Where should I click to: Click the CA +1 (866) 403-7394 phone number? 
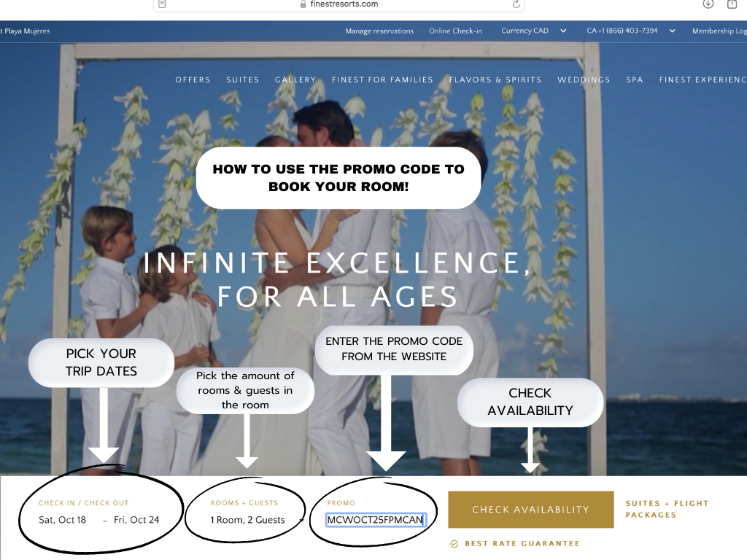tap(622, 31)
